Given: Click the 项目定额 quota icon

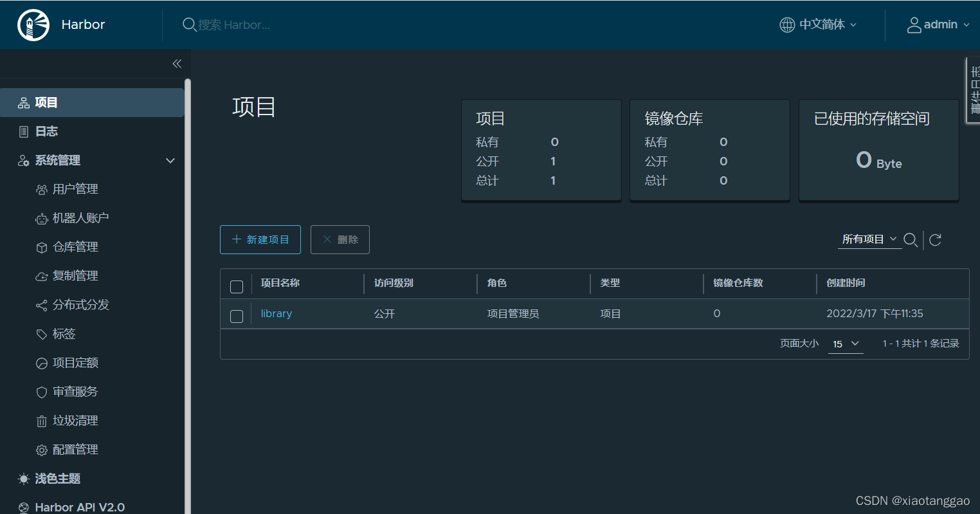Looking at the screenshot, I should [x=42, y=363].
